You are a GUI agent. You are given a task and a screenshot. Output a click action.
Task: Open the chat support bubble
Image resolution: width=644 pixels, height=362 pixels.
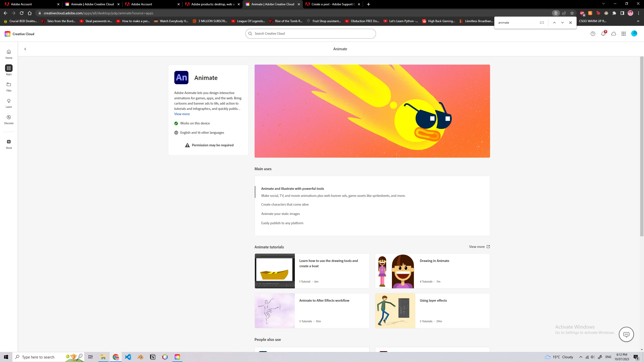point(626,334)
